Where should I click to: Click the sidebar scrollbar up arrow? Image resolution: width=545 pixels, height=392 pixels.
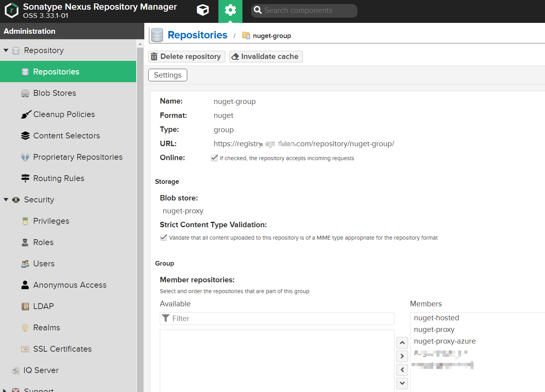point(140,45)
